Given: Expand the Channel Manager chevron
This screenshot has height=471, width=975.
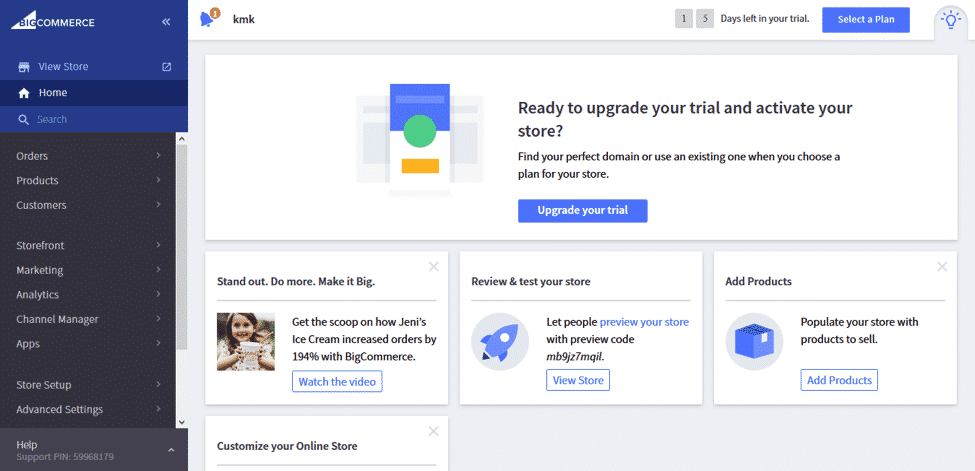Looking at the screenshot, I should pyautogui.click(x=159, y=319).
